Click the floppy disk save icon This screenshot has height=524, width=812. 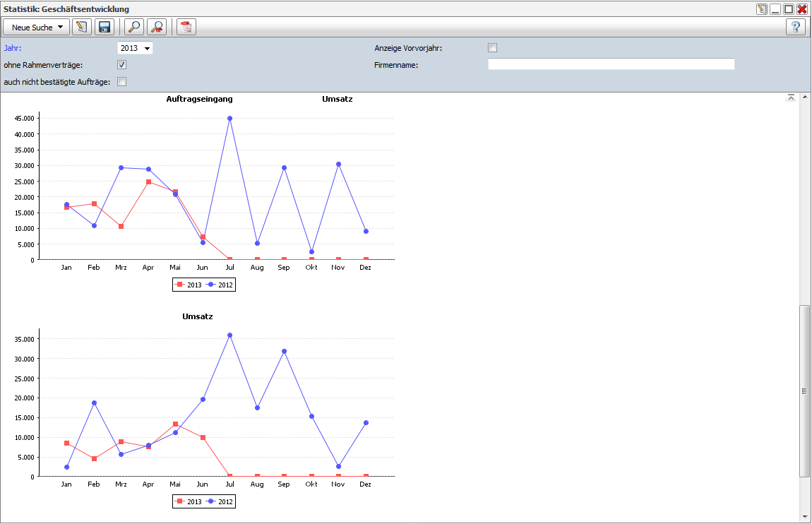point(105,28)
